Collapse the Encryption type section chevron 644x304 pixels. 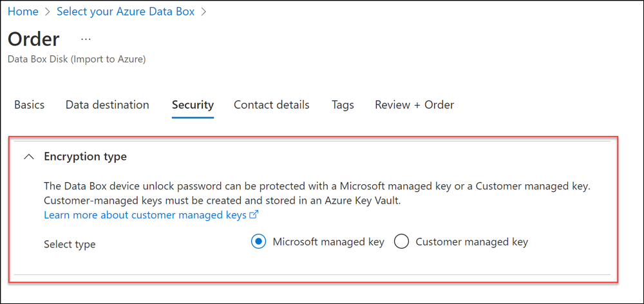tap(29, 157)
